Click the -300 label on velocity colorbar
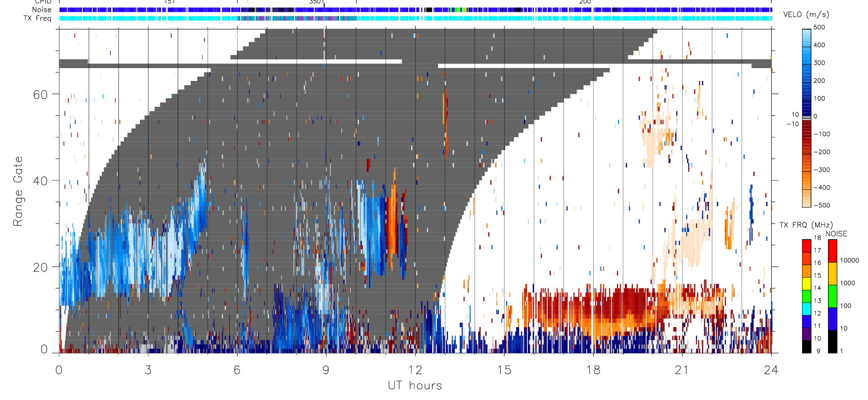Image resolution: width=868 pixels, height=400 pixels. tap(822, 170)
